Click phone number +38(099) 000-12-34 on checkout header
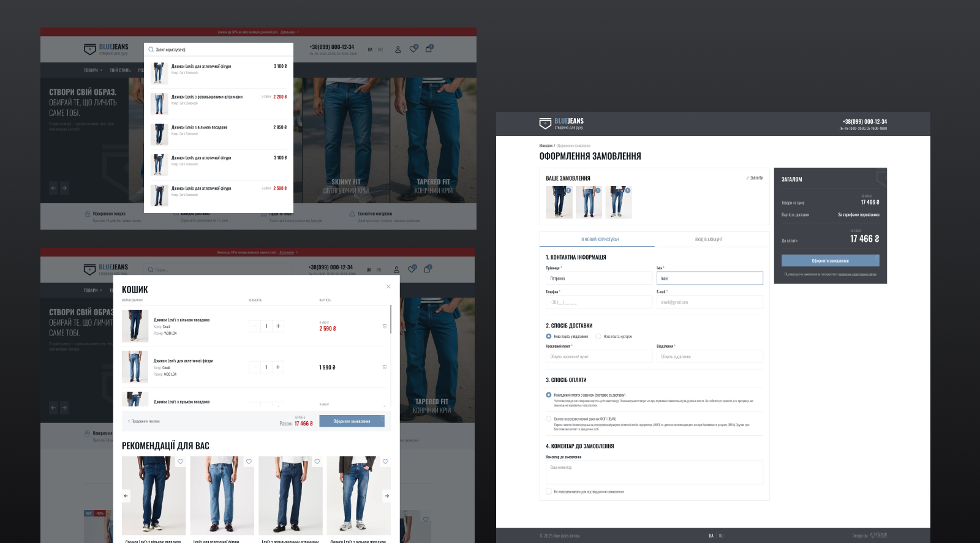This screenshot has width=980, height=543. point(864,121)
